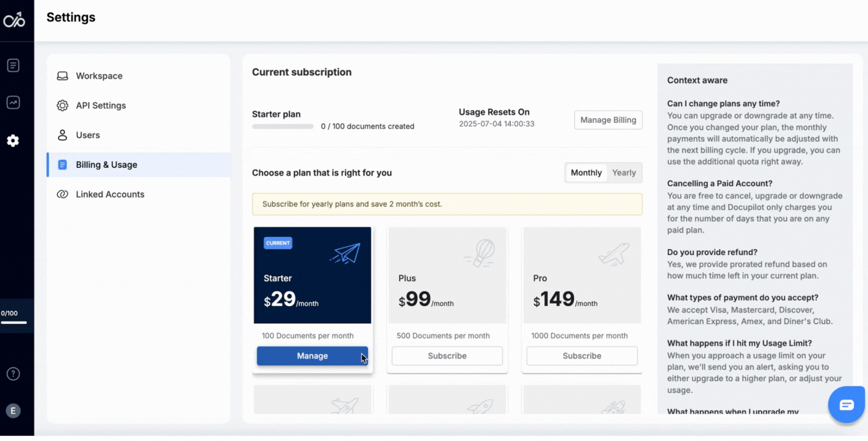
Task: Go to API Settings section
Action: click(x=100, y=106)
